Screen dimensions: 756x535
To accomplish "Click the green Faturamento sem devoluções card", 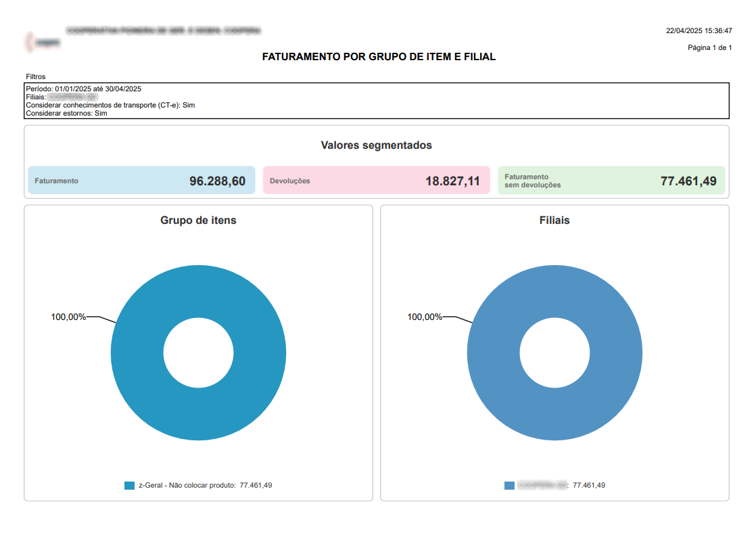I will [x=611, y=181].
